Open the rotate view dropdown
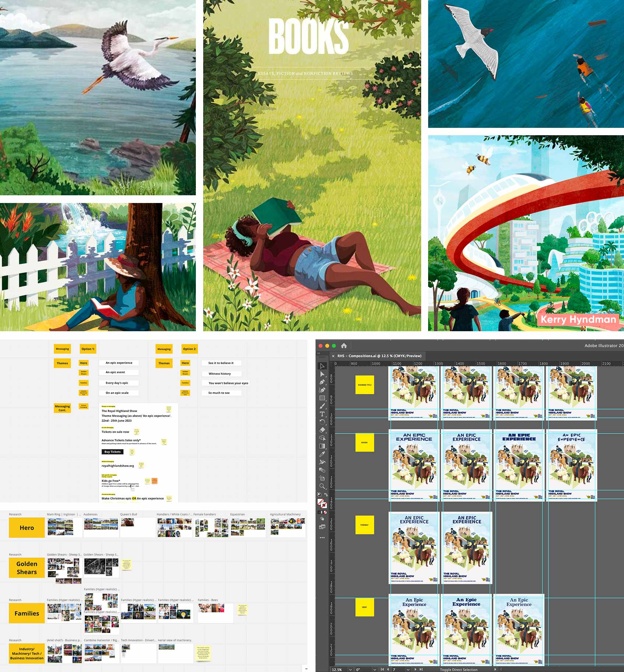 374,669
